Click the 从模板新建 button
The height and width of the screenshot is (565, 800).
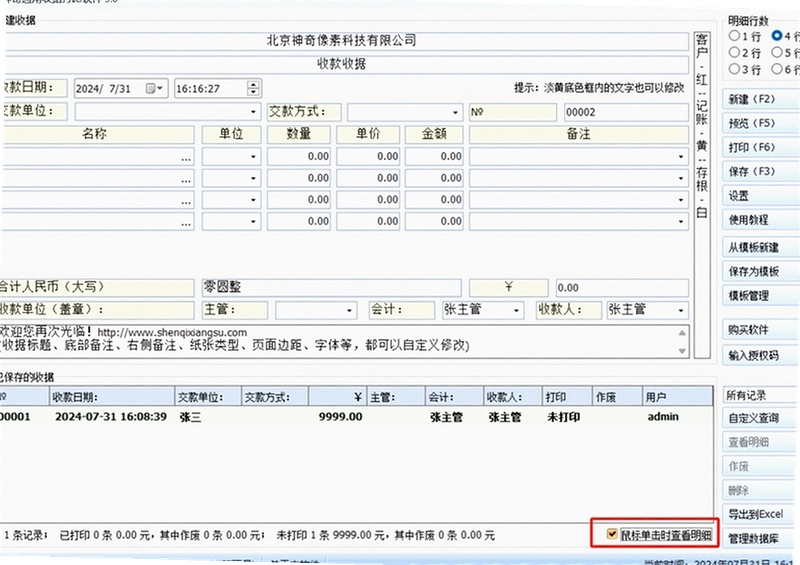[x=761, y=247]
